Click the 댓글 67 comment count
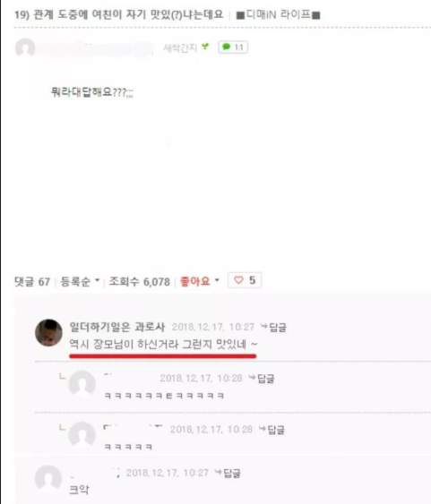The width and height of the screenshot is (431, 504). (x=32, y=282)
